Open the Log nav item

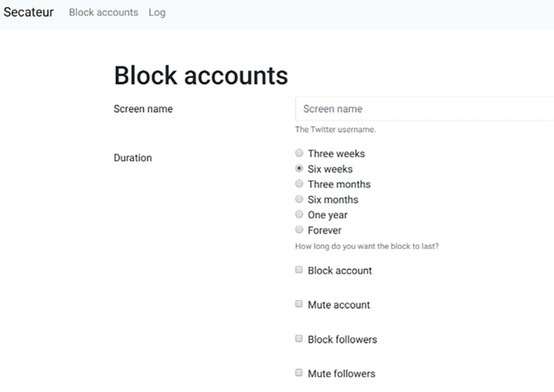click(x=157, y=12)
